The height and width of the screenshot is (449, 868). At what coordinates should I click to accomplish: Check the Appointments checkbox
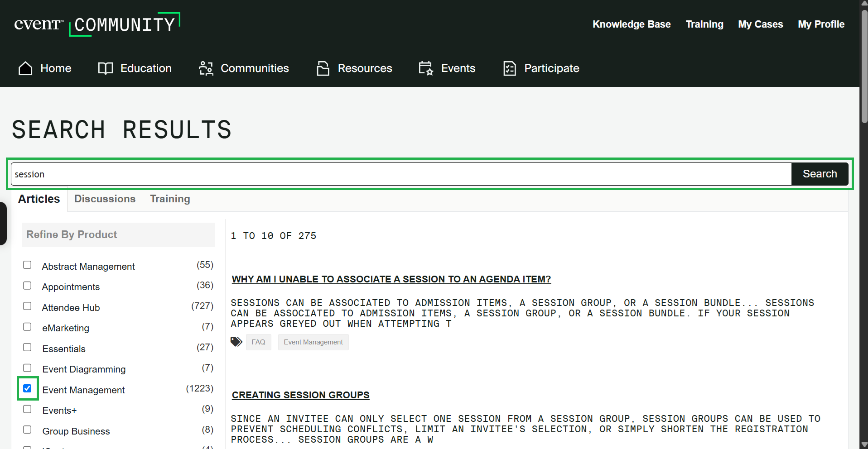(x=27, y=286)
